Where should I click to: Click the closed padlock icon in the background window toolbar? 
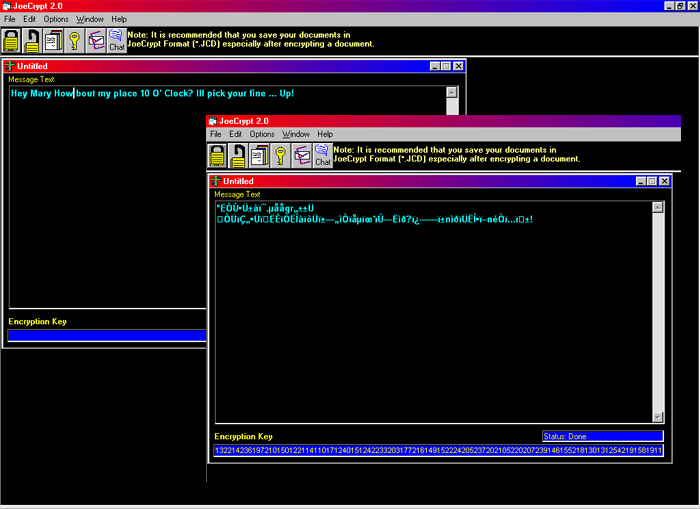pos(11,41)
